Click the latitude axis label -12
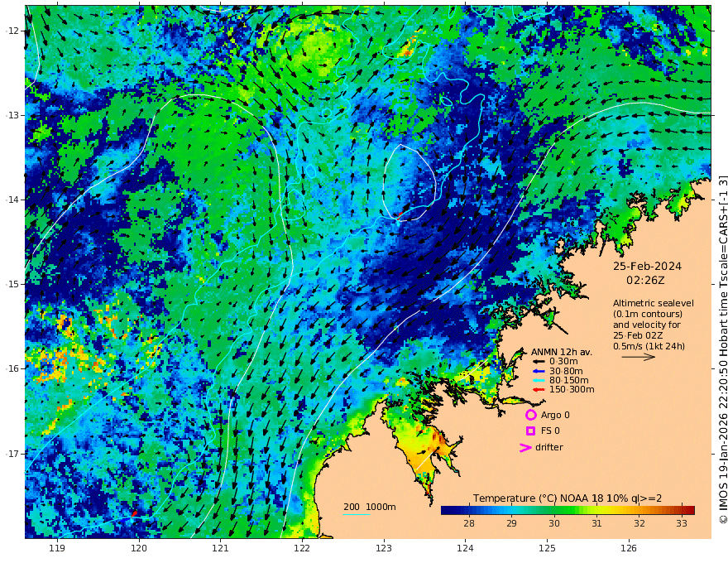The width and height of the screenshot is (728, 563). [12, 31]
